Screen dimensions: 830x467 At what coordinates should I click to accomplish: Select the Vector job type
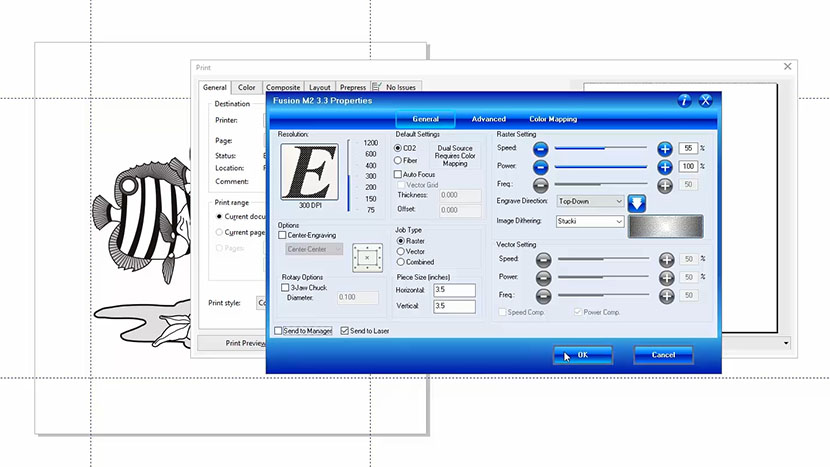point(401,251)
